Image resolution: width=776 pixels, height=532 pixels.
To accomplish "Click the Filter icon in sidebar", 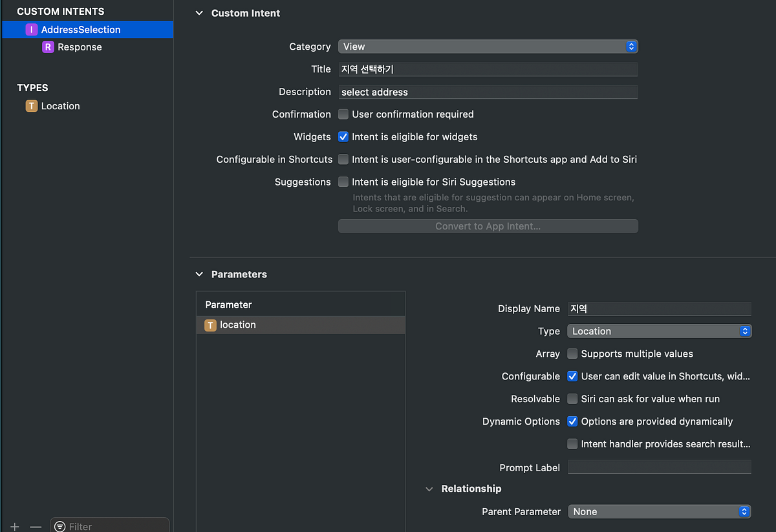I will (x=60, y=526).
